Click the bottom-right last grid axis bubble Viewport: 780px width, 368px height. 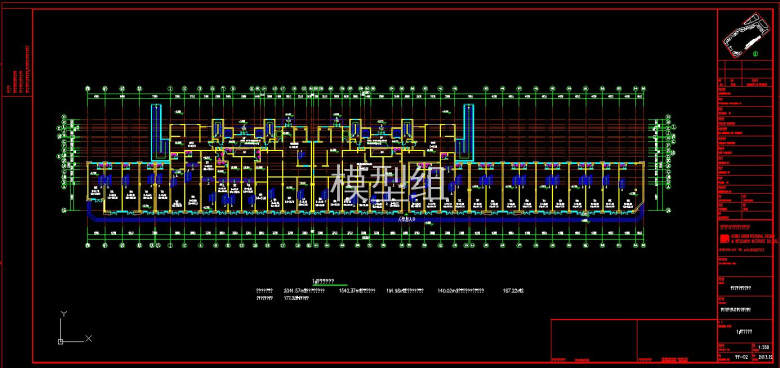coord(645,245)
